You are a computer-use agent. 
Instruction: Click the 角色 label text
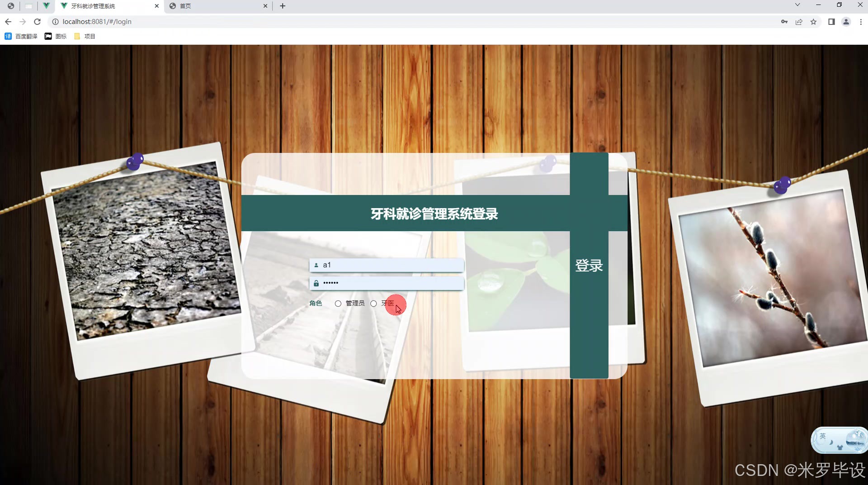(x=316, y=303)
